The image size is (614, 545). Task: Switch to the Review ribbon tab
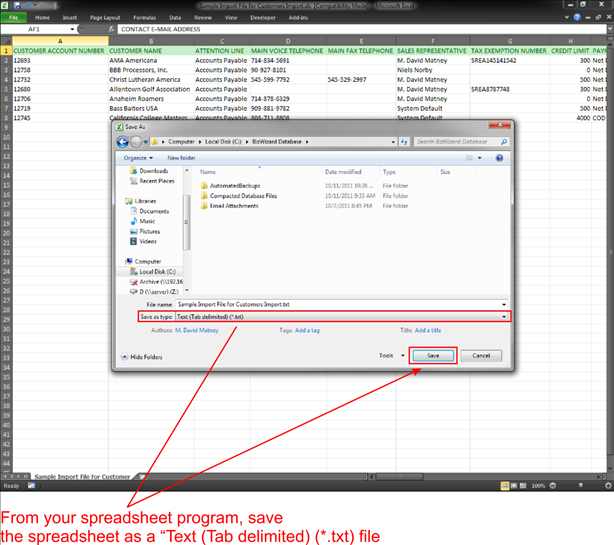pos(203,18)
